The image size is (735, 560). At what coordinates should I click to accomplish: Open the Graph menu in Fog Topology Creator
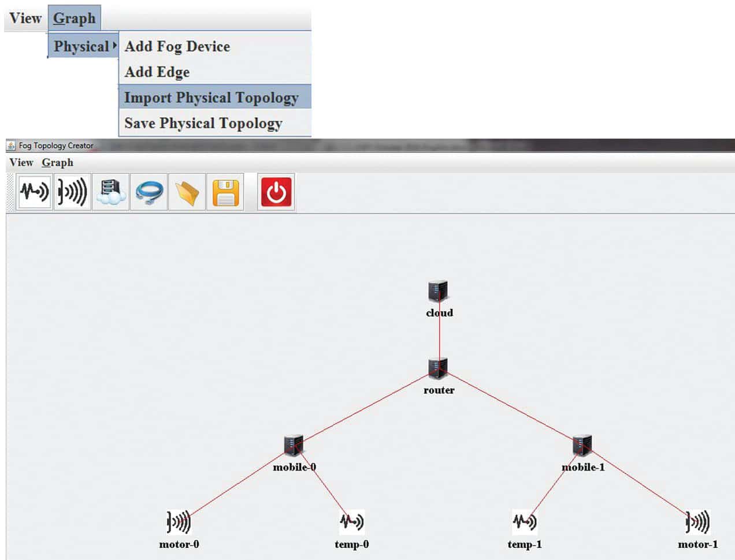[x=57, y=163]
